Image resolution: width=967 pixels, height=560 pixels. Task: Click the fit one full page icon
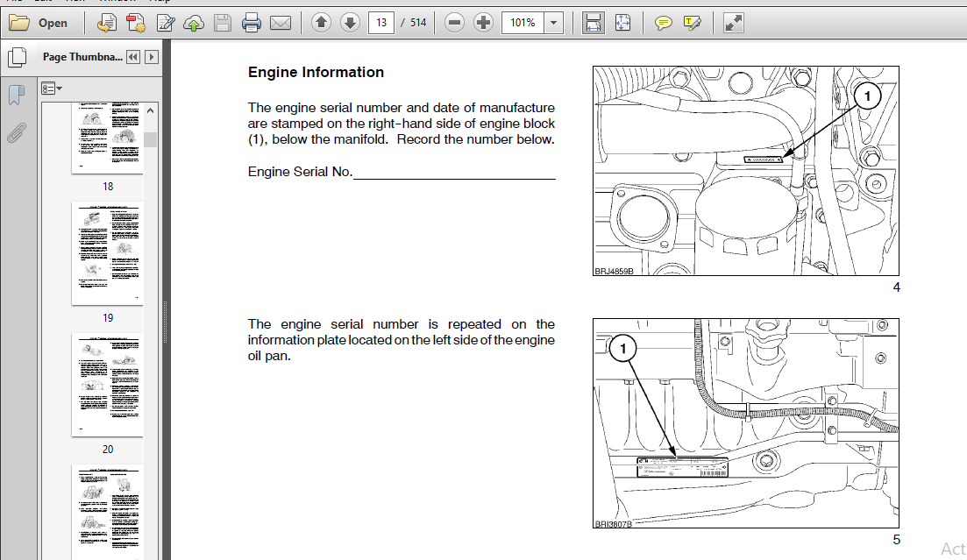tap(622, 23)
